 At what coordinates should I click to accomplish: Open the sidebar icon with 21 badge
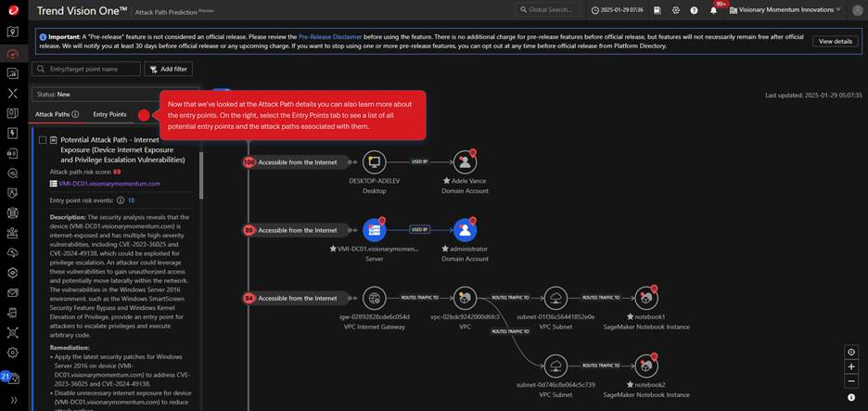coord(11,378)
